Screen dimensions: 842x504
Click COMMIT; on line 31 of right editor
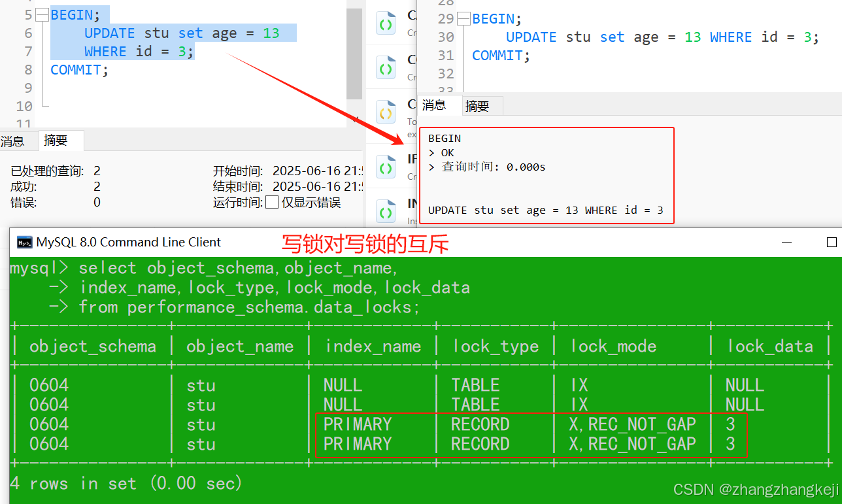point(501,56)
